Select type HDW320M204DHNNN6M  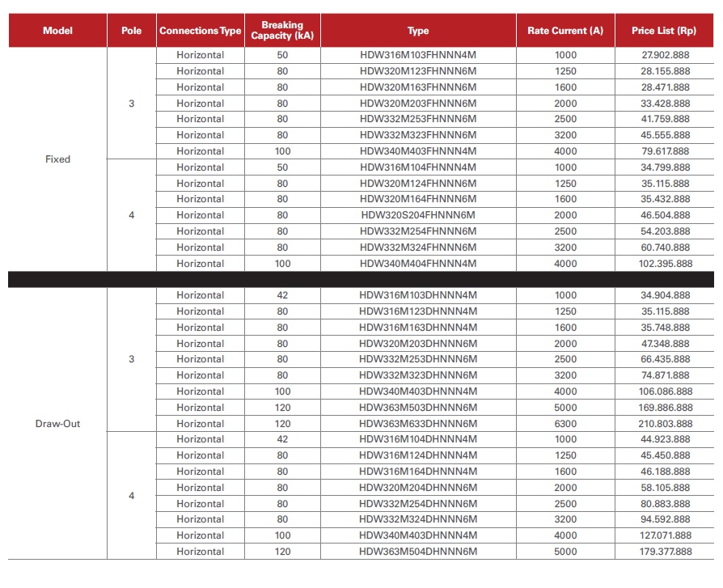tap(418, 488)
